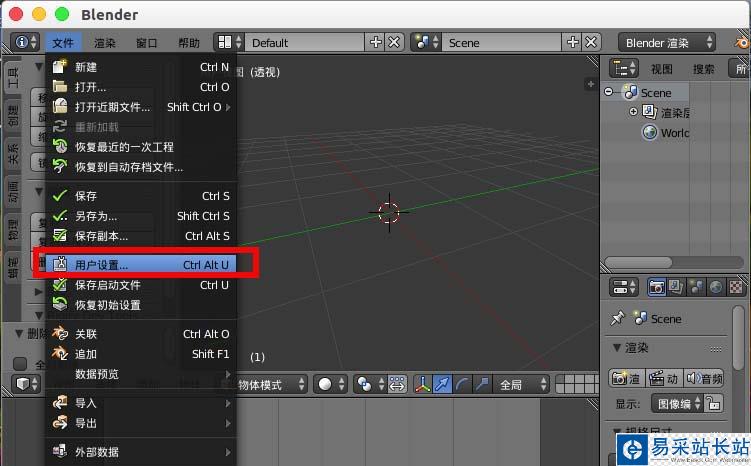Open the 导出 export submenu
This screenshot has width=751, height=466.
(x=141, y=423)
